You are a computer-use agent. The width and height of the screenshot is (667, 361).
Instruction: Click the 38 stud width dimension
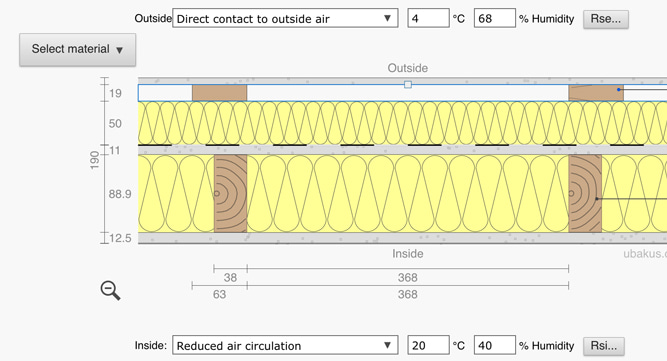[x=230, y=278]
